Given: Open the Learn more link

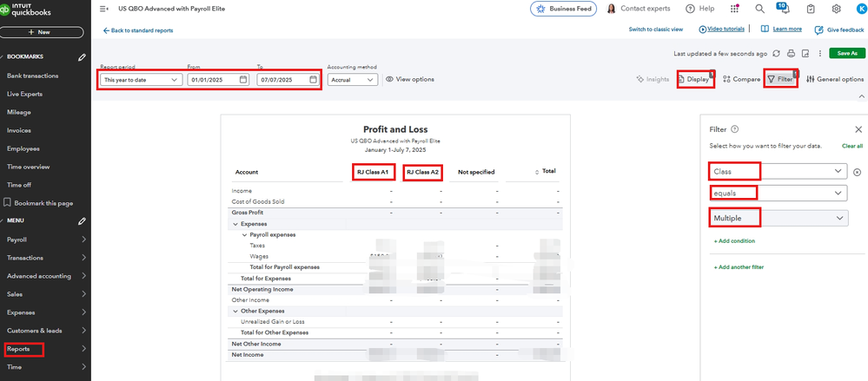Looking at the screenshot, I should pos(781,29).
